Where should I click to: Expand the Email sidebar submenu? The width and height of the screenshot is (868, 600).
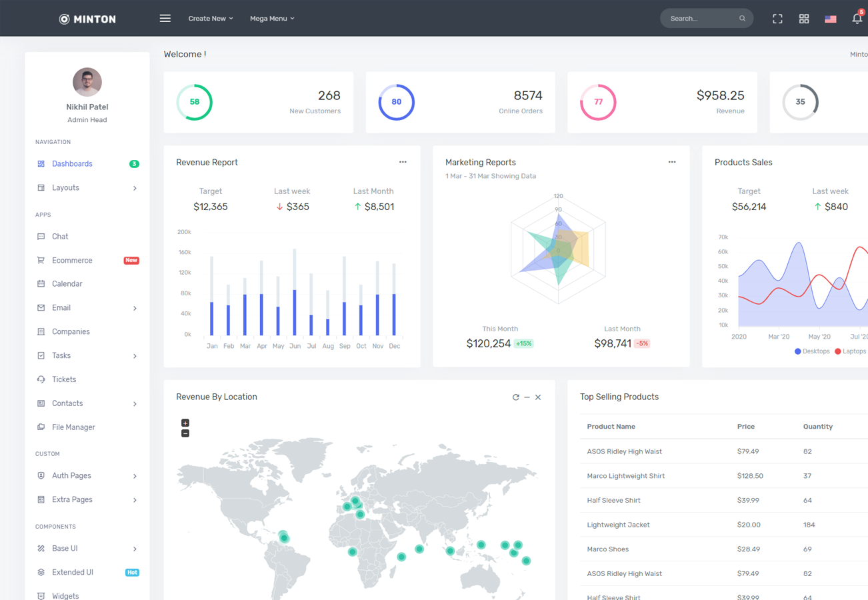[x=87, y=308]
